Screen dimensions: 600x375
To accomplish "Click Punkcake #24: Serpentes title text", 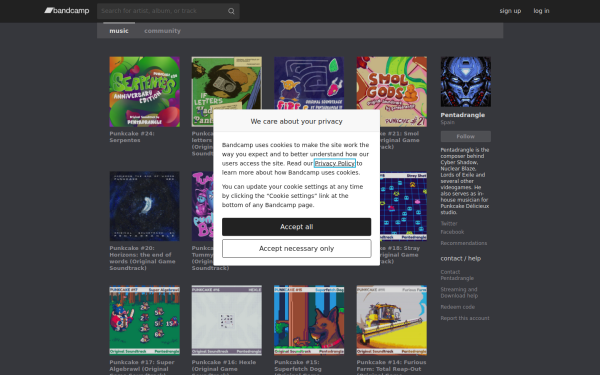I will (x=132, y=137).
